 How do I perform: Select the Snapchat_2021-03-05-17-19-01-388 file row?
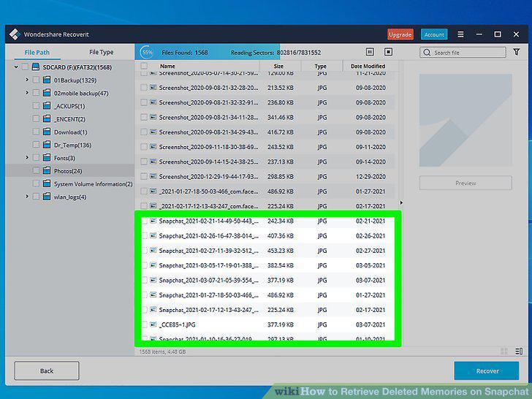point(268,265)
